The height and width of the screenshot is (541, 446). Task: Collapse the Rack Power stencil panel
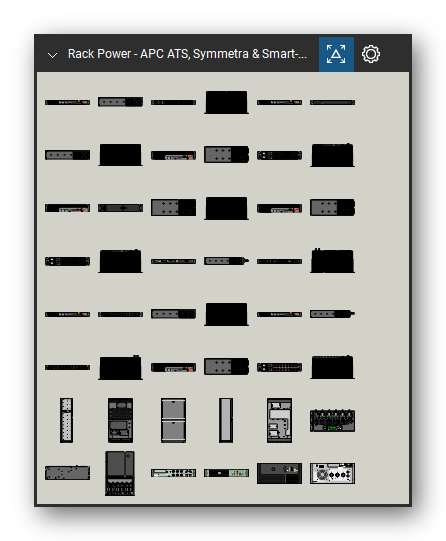(x=52, y=55)
